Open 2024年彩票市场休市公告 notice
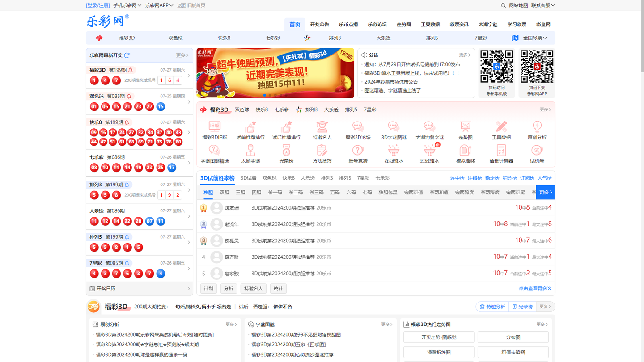 click(x=391, y=82)
